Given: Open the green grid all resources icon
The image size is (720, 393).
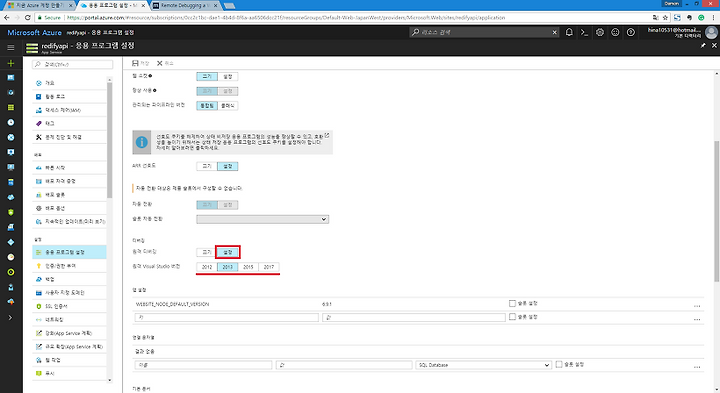Looking at the screenshot, I should [11, 107].
